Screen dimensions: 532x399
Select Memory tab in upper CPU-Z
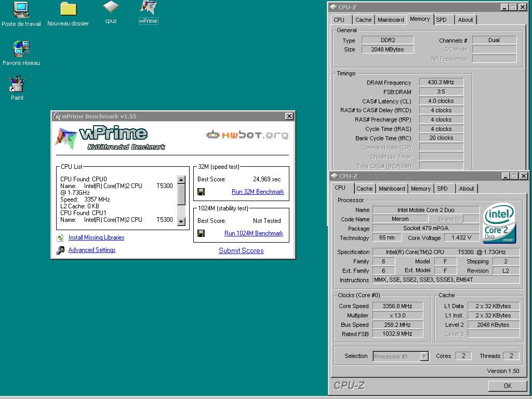[x=420, y=19]
